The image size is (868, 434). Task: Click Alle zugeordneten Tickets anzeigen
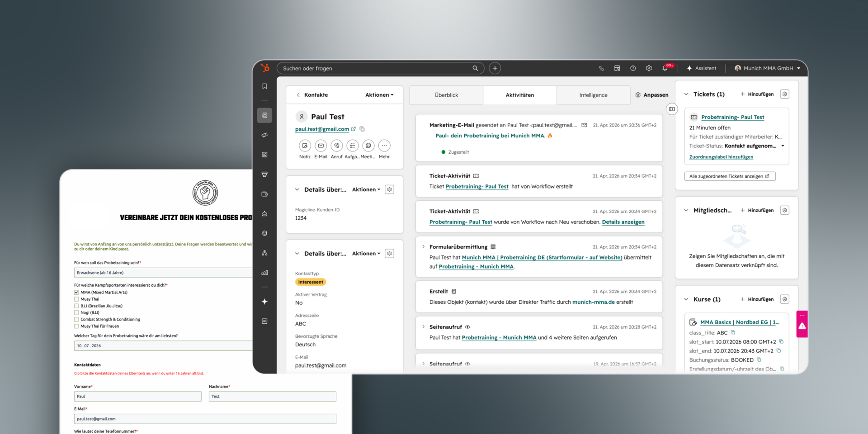coord(730,176)
